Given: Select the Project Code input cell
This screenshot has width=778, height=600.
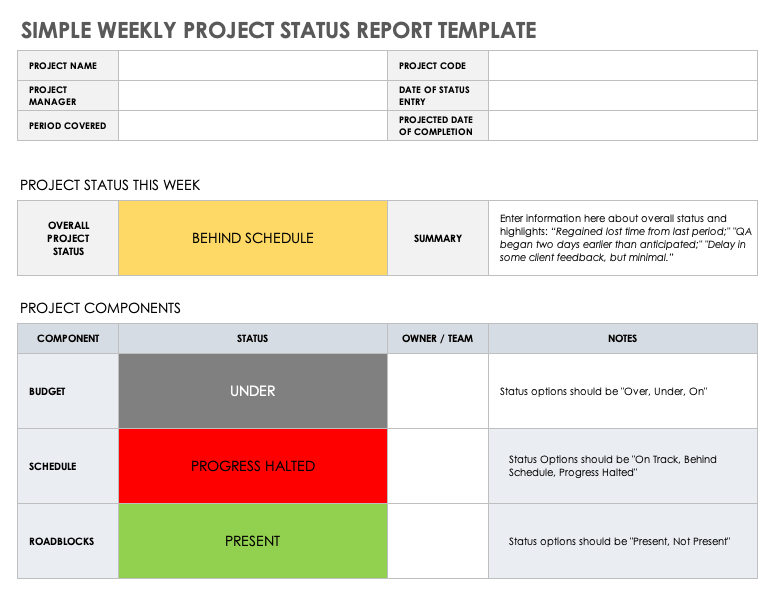Looking at the screenshot, I should 622,66.
